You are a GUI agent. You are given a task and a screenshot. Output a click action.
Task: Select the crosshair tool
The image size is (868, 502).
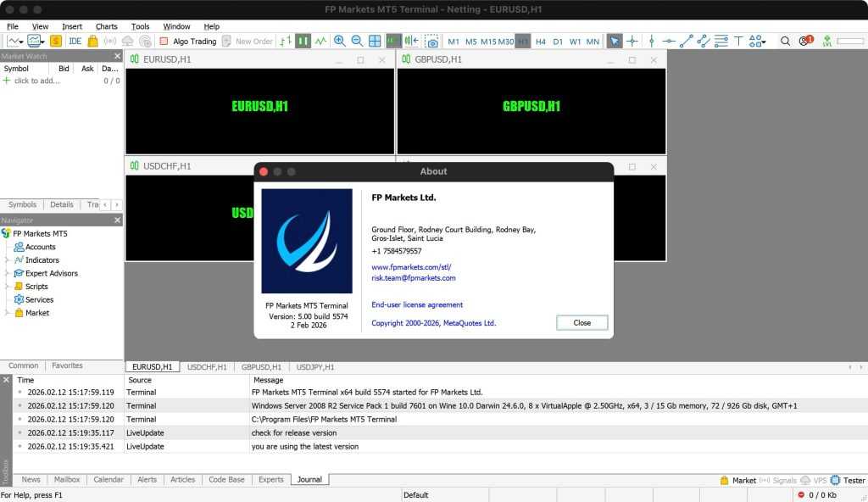pyautogui.click(x=632, y=41)
